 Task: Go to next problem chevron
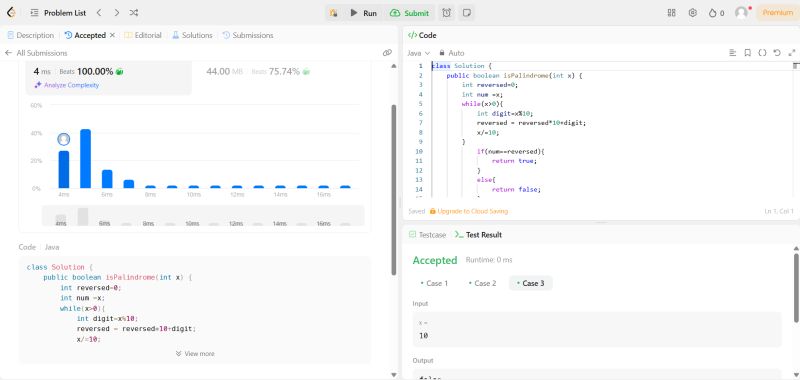(x=117, y=13)
